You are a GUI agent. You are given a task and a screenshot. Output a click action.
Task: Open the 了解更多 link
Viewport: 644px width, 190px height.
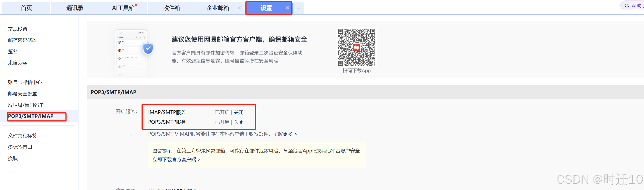[285, 134]
